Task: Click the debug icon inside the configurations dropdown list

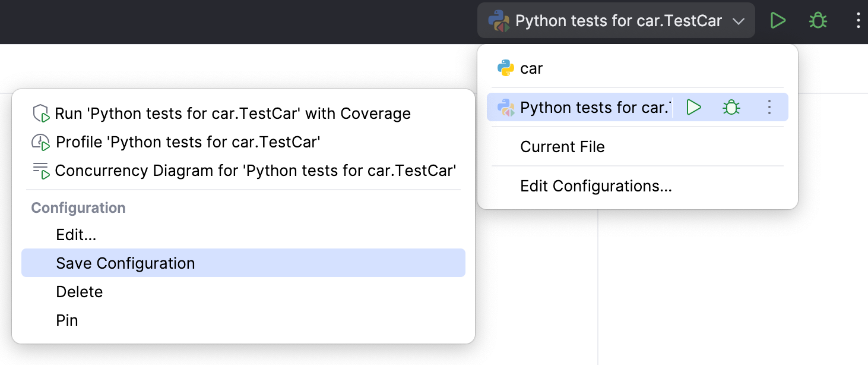Action: coord(731,108)
